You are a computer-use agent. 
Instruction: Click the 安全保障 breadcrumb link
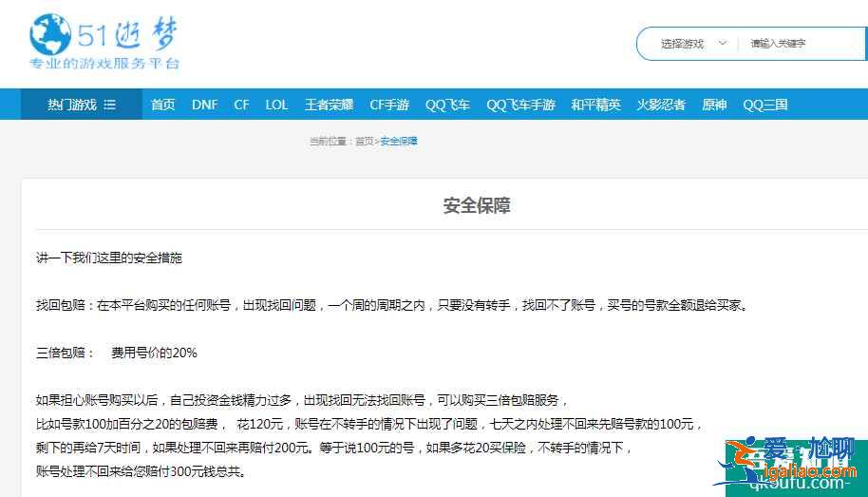[399, 142]
